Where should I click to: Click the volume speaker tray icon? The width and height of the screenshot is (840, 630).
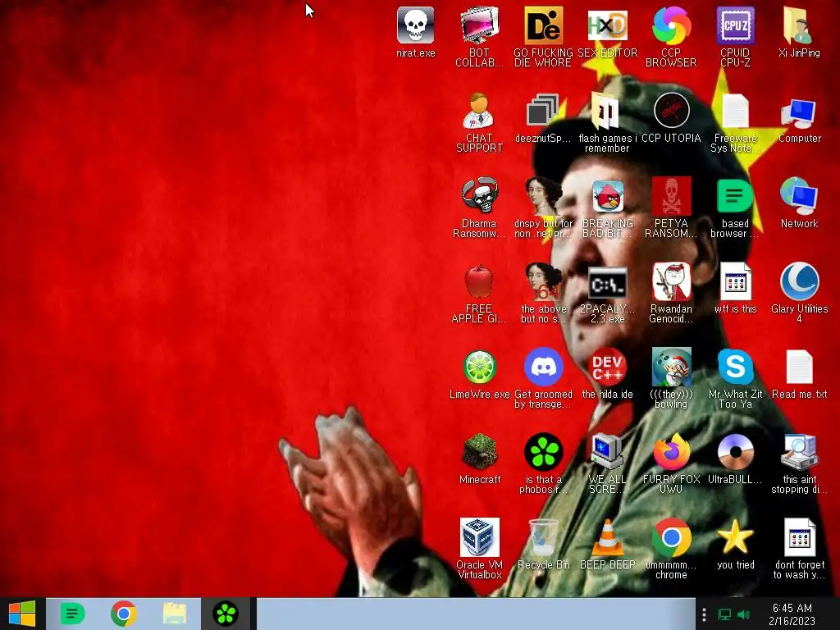[743, 614]
